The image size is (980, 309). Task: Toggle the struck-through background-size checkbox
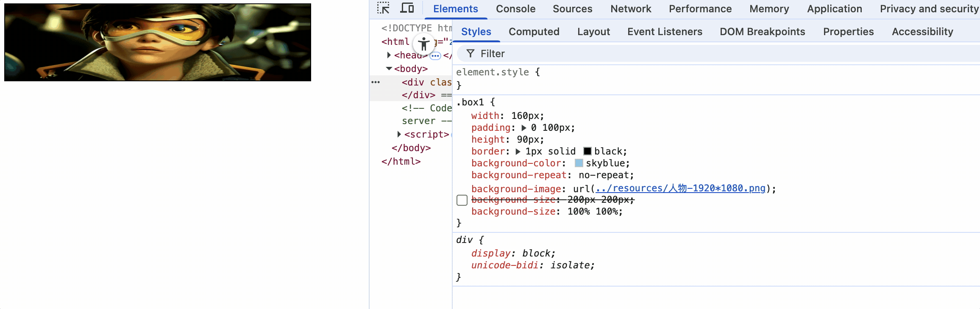[462, 200]
